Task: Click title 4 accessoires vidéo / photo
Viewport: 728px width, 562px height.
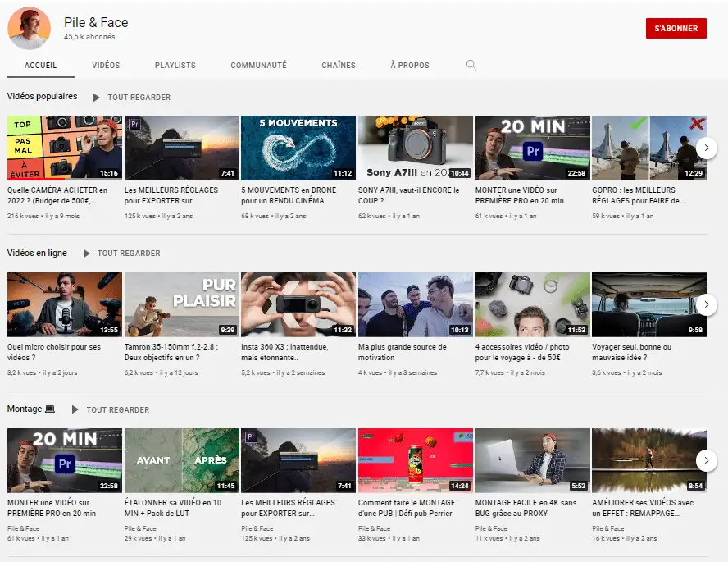Action: tap(522, 352)
